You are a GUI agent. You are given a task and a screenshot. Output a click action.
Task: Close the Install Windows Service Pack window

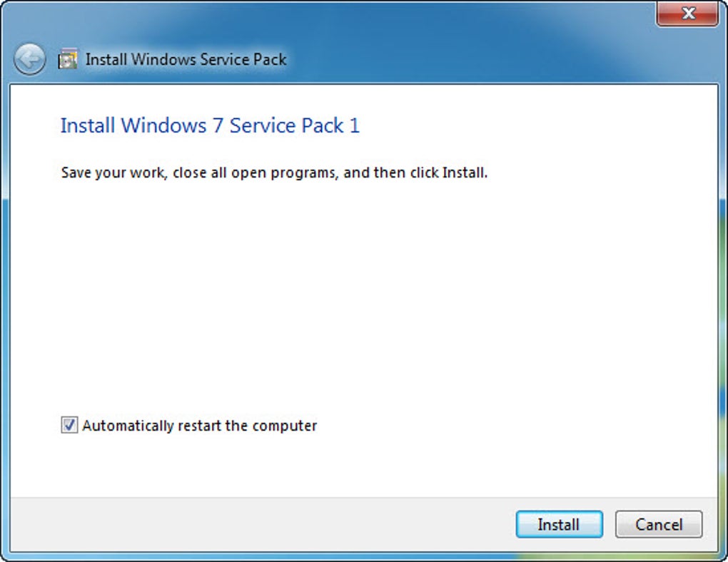tap(688, 14)
